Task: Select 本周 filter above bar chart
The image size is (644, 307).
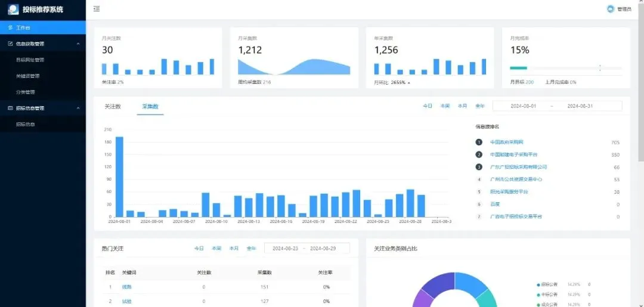Action: (445, 106)
